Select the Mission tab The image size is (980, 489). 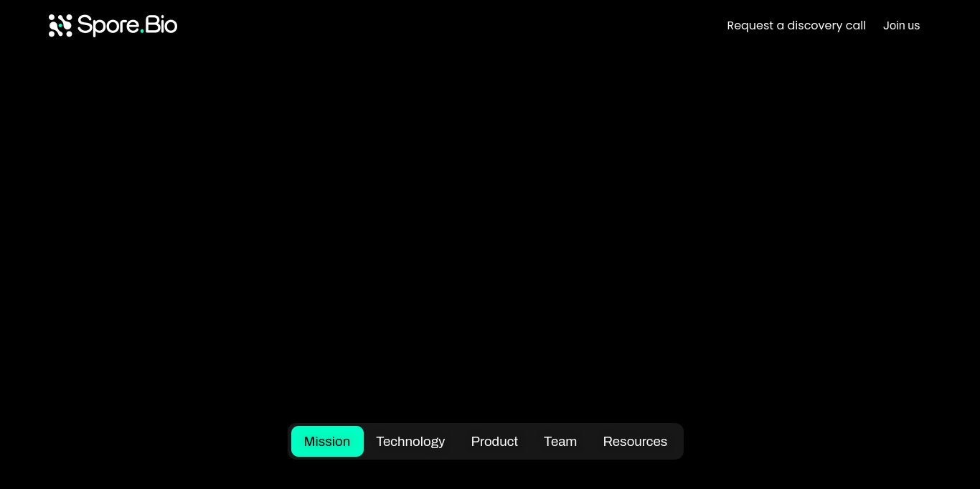click(327, 442)
